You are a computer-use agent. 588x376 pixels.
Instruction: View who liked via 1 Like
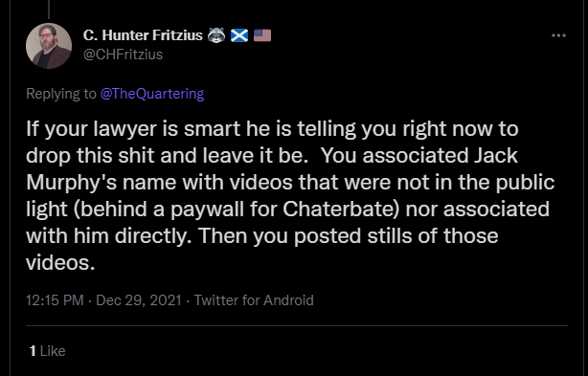click(47, 351)
